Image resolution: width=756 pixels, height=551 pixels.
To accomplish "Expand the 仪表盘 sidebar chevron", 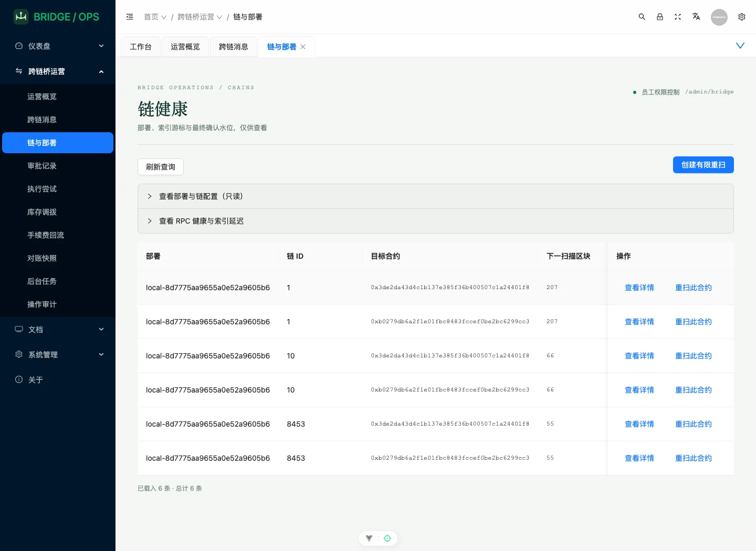I will [x=101, y=46].
